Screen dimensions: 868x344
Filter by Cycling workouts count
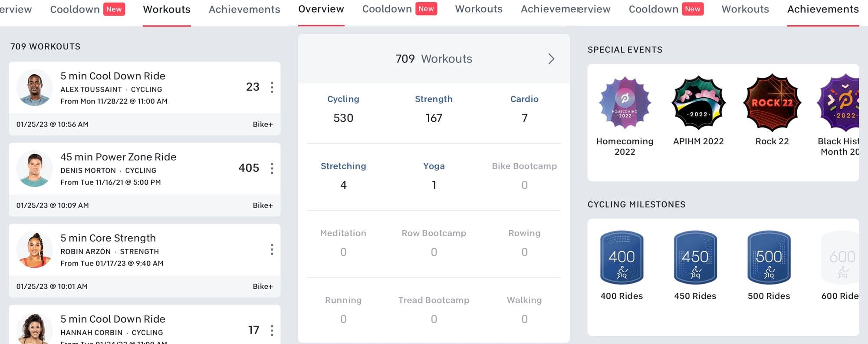point(343,109)
